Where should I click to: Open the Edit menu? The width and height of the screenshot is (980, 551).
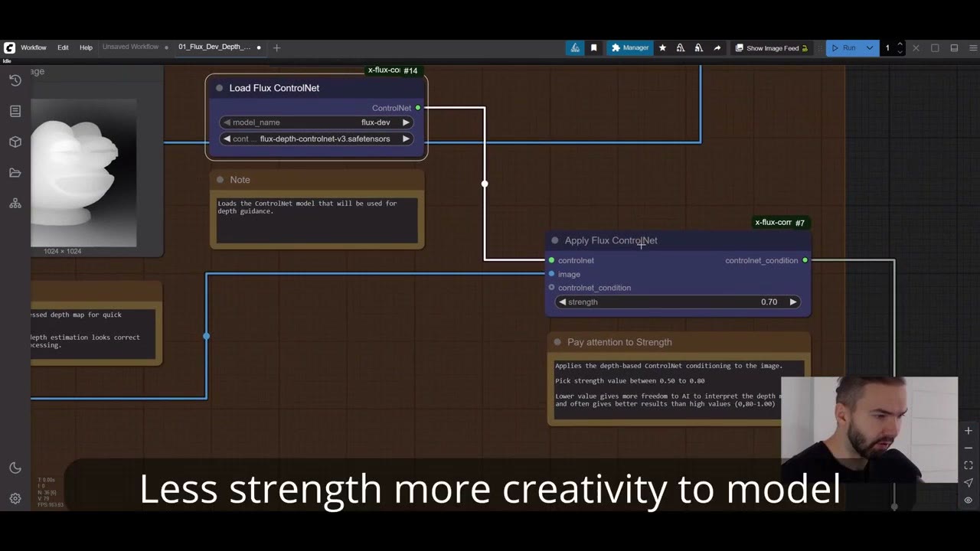coord(63,47)
